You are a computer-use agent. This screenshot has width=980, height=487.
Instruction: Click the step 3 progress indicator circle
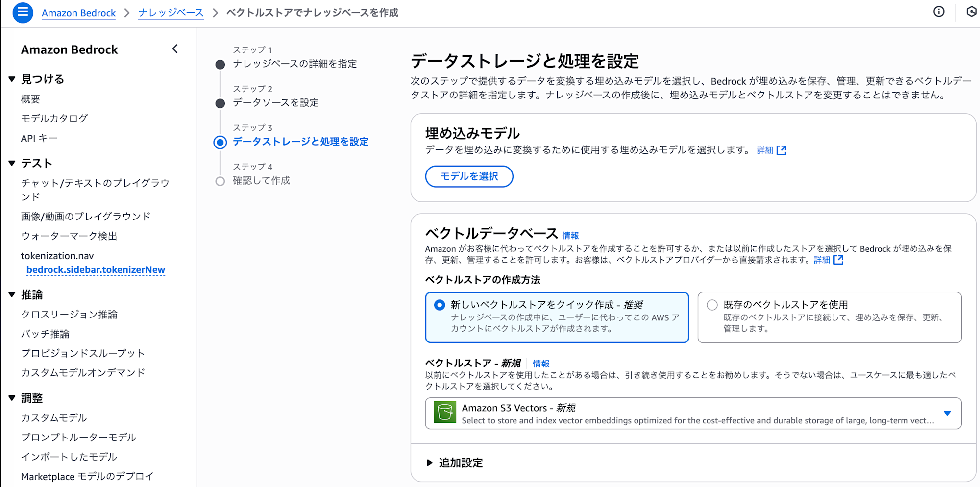[220, 143]
